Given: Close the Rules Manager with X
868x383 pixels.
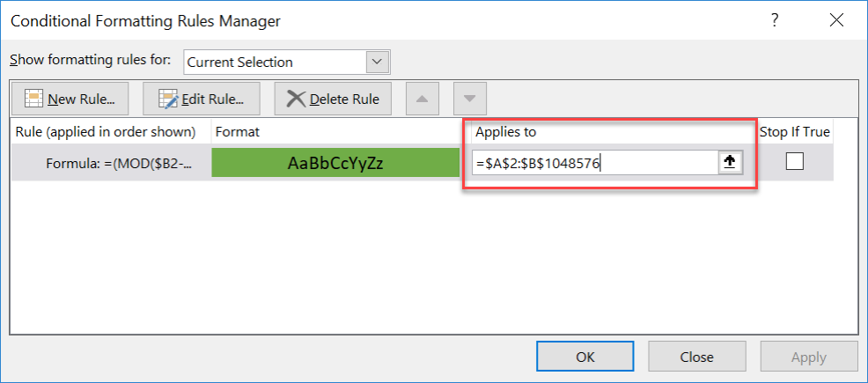Looking at the screenshot, I should pos(835,20).
